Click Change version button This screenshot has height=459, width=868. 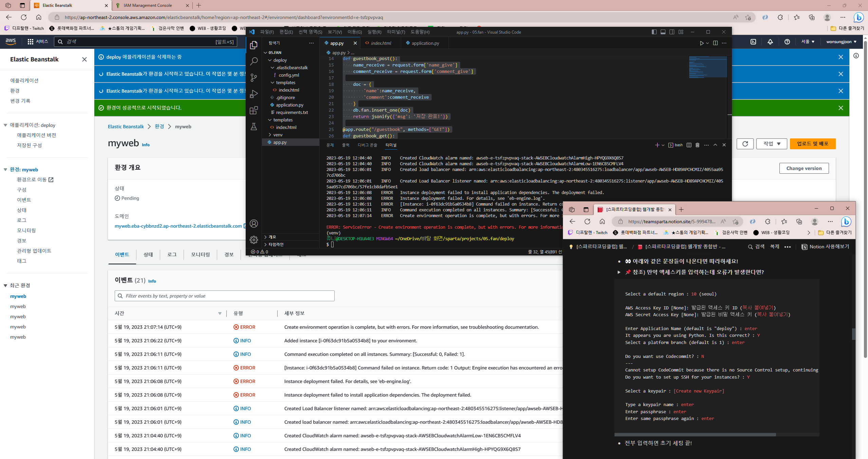pyautogui.click(x=804, y=168)
